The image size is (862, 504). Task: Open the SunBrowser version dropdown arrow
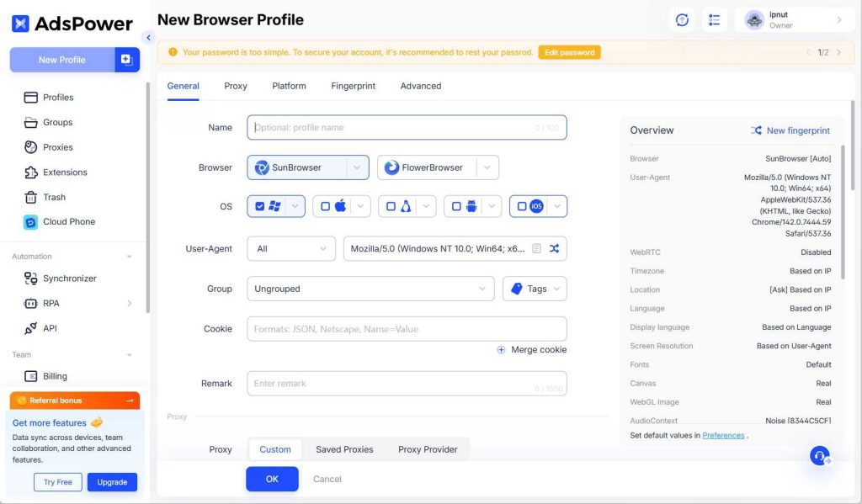357,167
